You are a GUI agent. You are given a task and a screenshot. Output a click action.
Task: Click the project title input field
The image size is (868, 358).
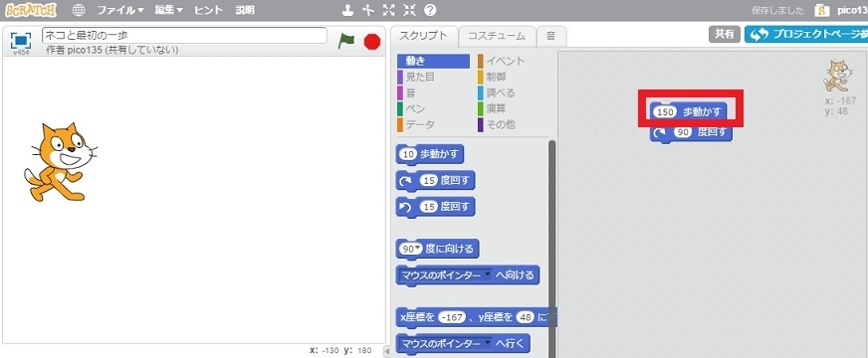coord(184,36)
